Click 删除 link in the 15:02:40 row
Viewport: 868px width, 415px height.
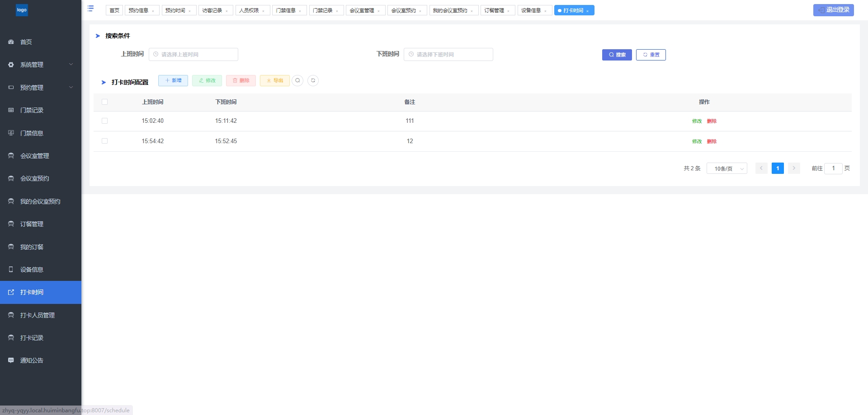point(712,121)
